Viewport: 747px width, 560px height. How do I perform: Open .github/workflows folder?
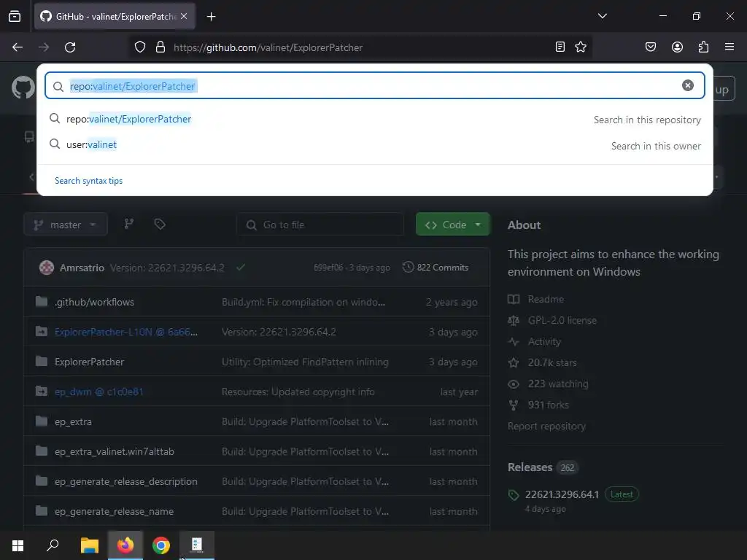coord(94,302)
